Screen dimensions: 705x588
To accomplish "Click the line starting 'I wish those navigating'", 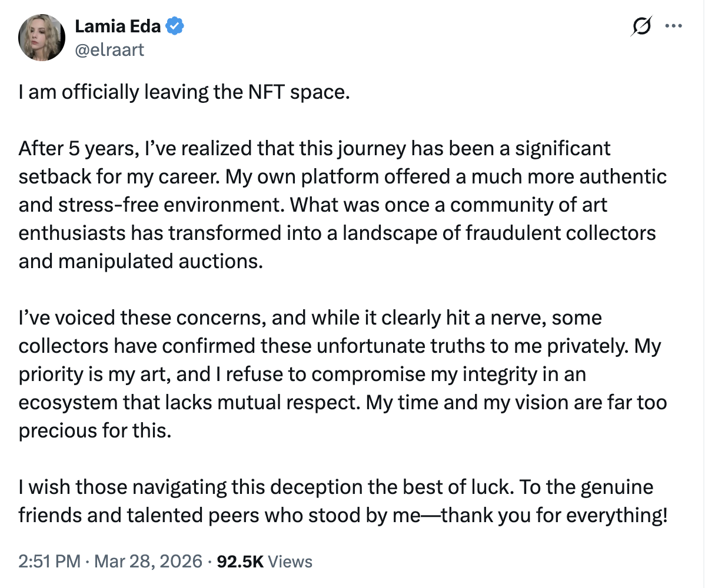I will point(336,487).
